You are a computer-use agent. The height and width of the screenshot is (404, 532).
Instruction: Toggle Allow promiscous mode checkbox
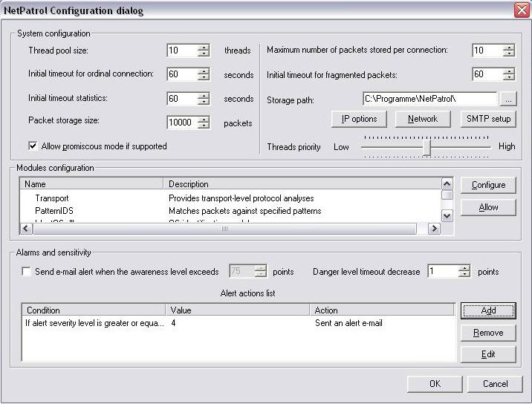pyautogui.click(x=33, y=146)
